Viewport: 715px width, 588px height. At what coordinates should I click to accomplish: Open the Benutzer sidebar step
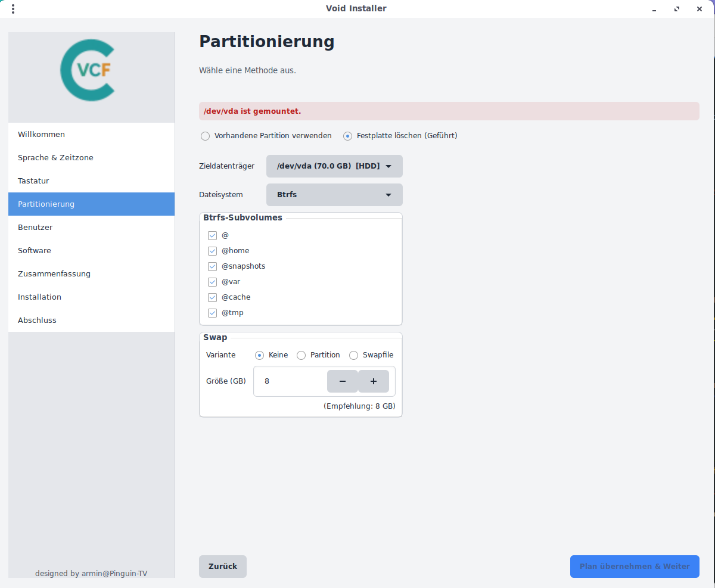click(x=35, y=228)
